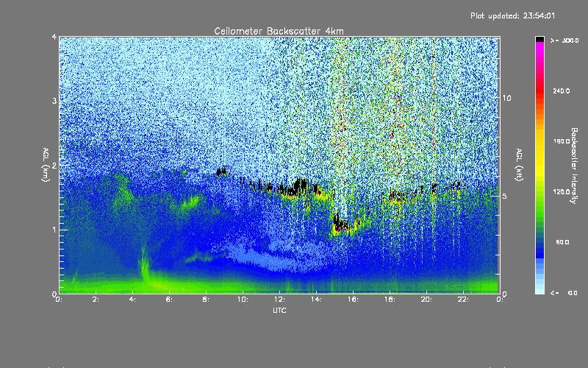Click the "4:" UTC hour tick label
Screen dimensions: 588x368
[133, 300]
